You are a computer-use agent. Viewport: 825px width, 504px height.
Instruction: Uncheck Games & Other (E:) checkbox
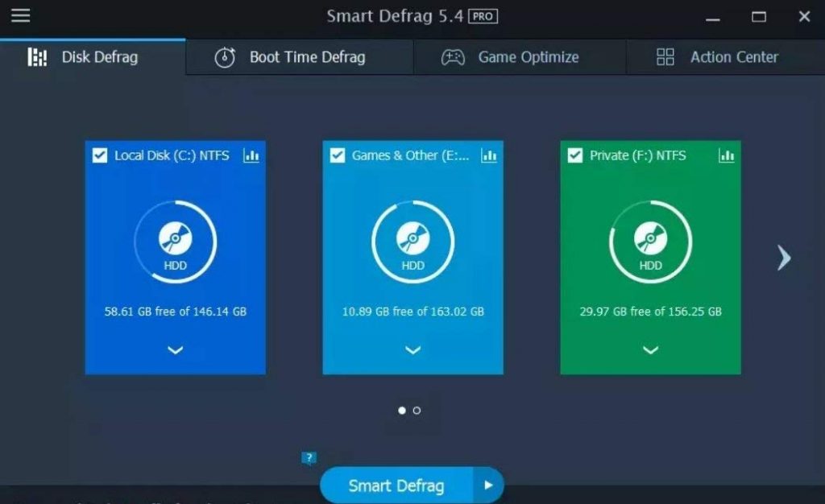click(x=338, y=155)
